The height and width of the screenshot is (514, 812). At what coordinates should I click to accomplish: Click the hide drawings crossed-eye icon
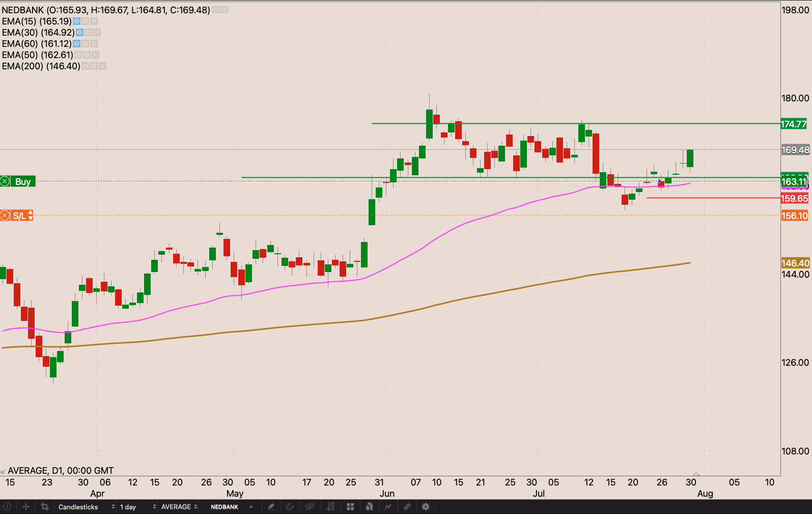(x=310, y=507)
